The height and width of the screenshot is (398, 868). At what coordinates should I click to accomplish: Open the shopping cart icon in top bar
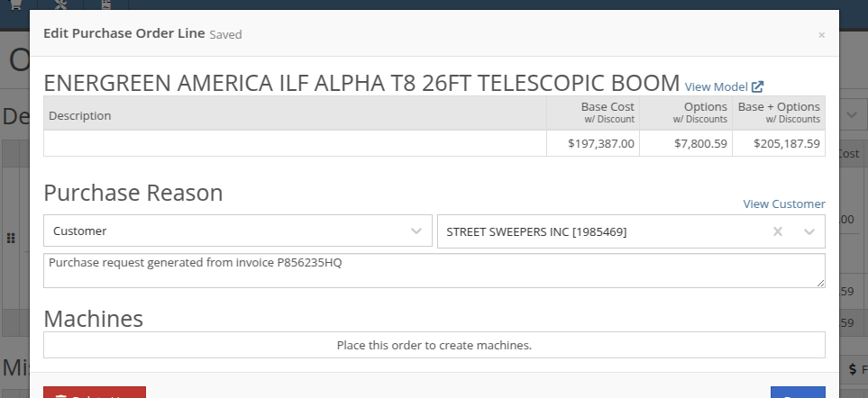[16, 5]
